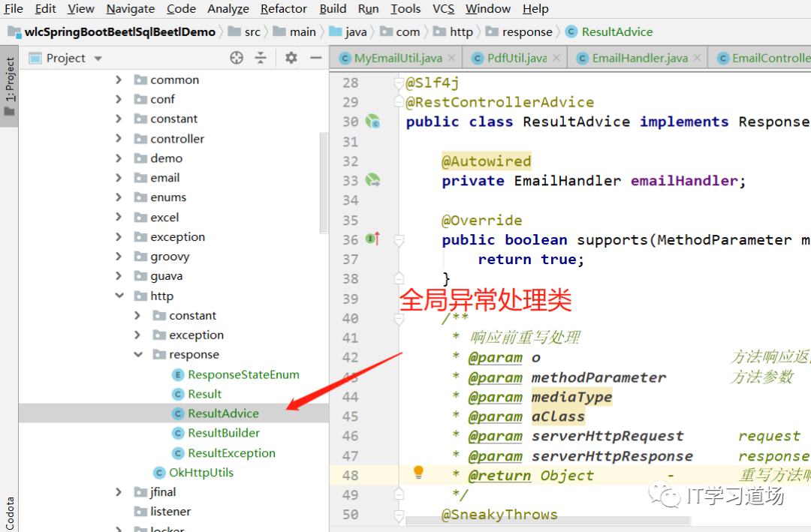Close the MyEmailUtil.java tab
The image size is (811, 532).
tap(452, 58)
